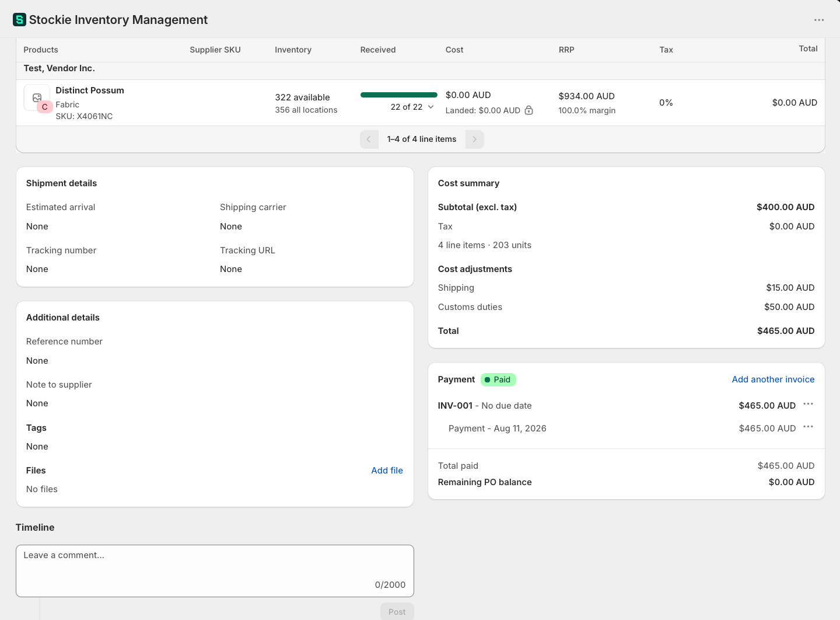Click the Supplier SKU column header
Viewport: 840px width, 620px height.
point(215,50)
